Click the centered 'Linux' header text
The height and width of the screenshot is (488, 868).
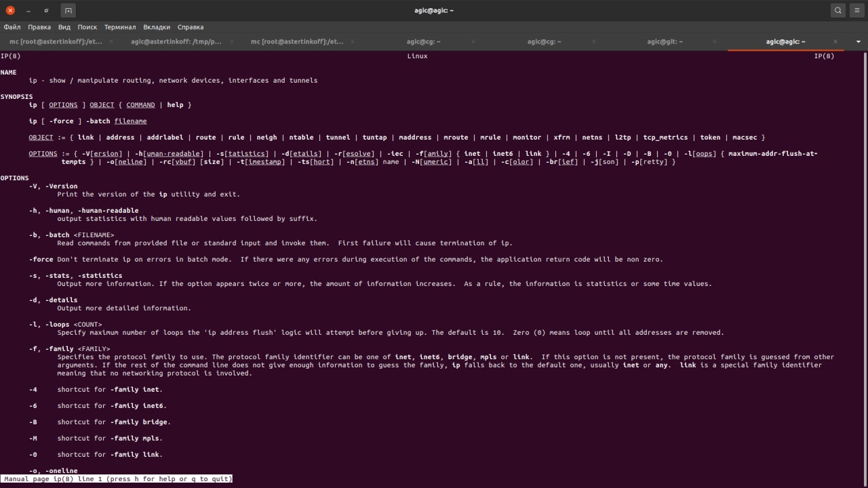click(417, 56)
